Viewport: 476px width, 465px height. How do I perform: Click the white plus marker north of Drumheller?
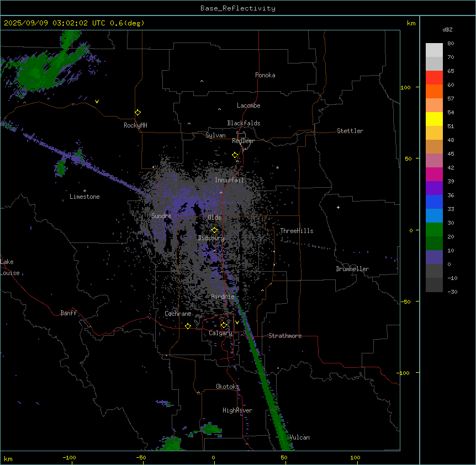point(338,207)
